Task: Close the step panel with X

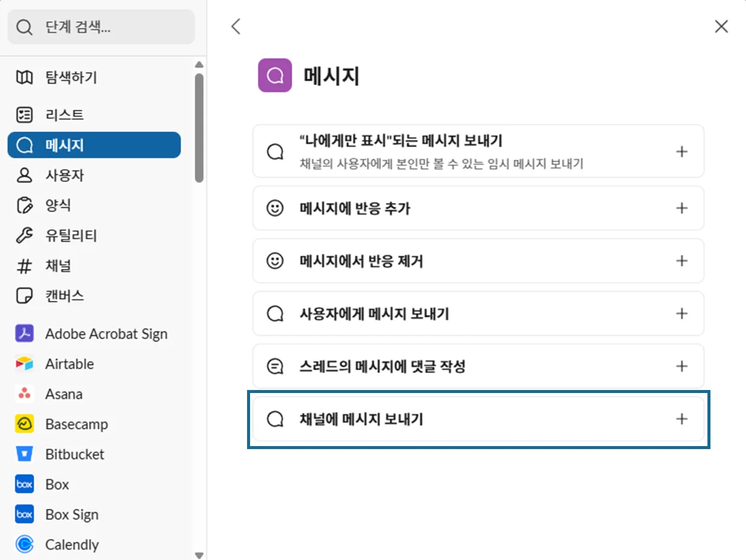Action: tap(721, 26)
